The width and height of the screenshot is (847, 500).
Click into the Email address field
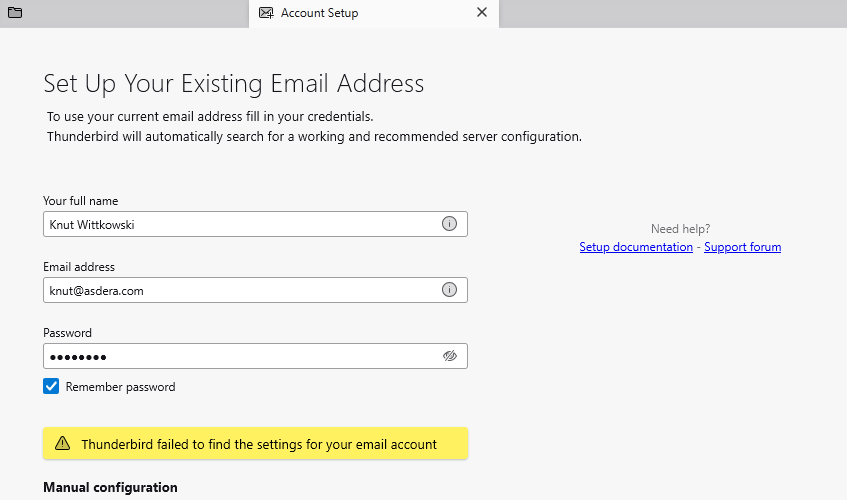[x=240, y=290]
